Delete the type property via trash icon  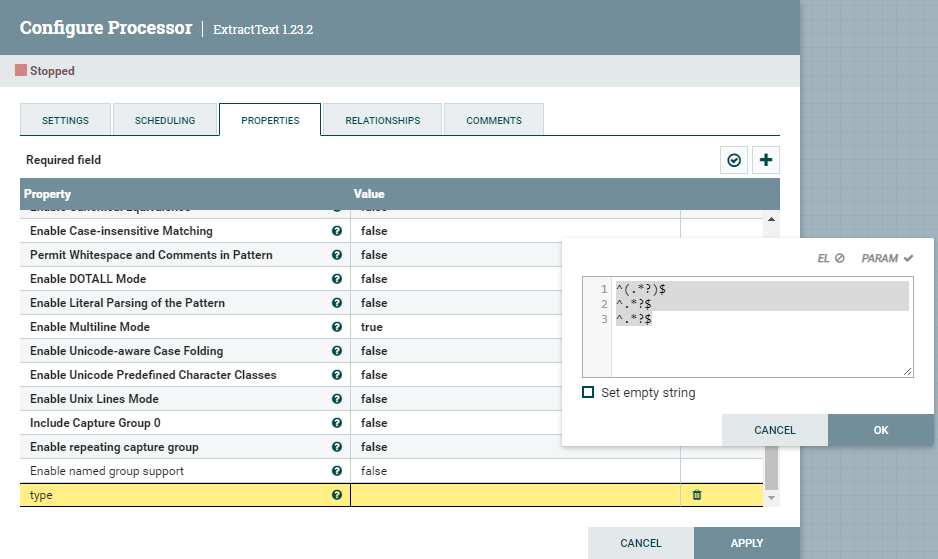click(x=697, y=495)
